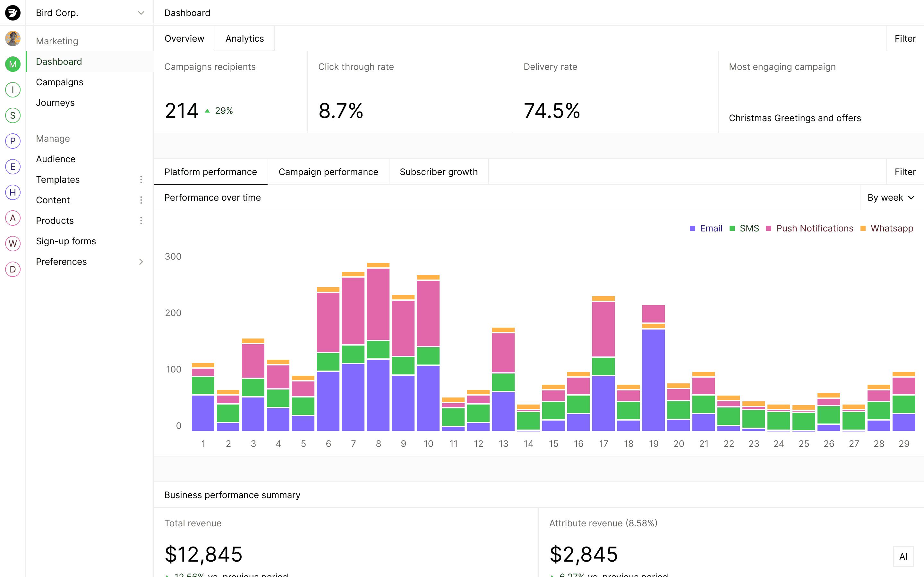Image resolution: width=924 pixels, height=577 pixels.
Task: Click the Journeys icon in sidebar
Action: click(x=55, y=102)
